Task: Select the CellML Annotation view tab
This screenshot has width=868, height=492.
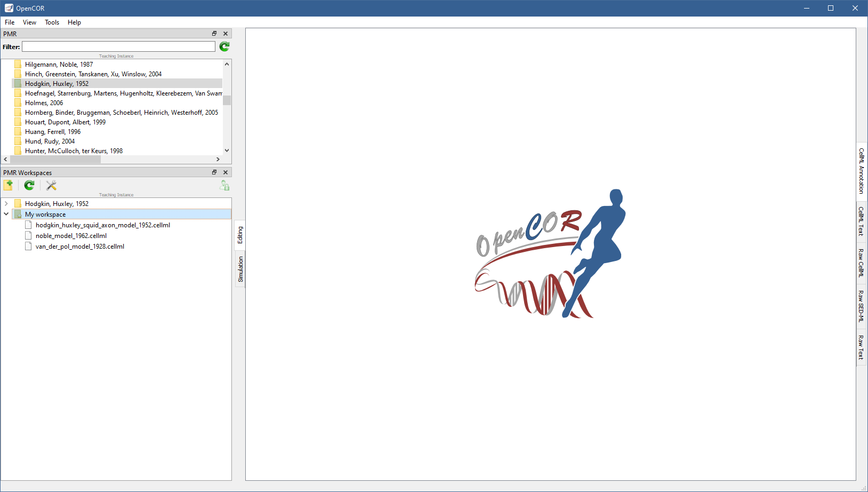Action: coord(861,171)
